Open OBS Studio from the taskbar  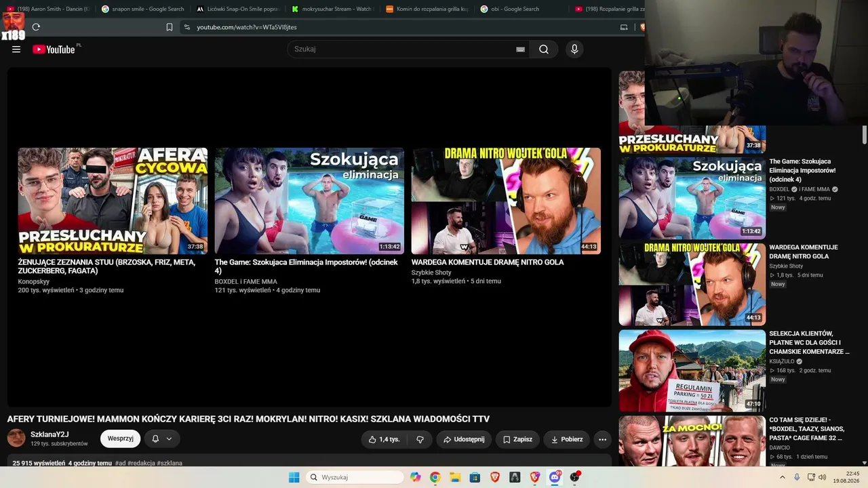click(x=575, y=477)
